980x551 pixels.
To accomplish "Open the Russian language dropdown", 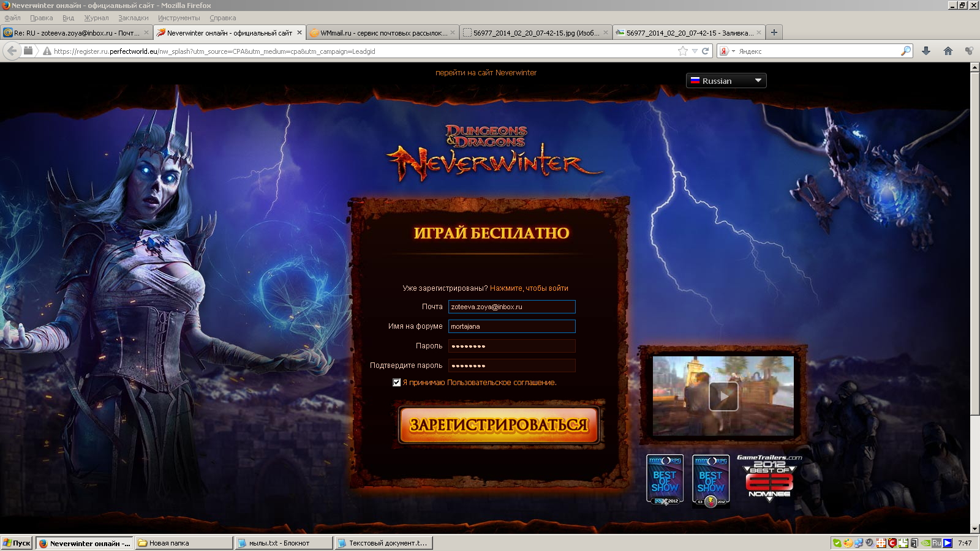I will click(726, 81).
